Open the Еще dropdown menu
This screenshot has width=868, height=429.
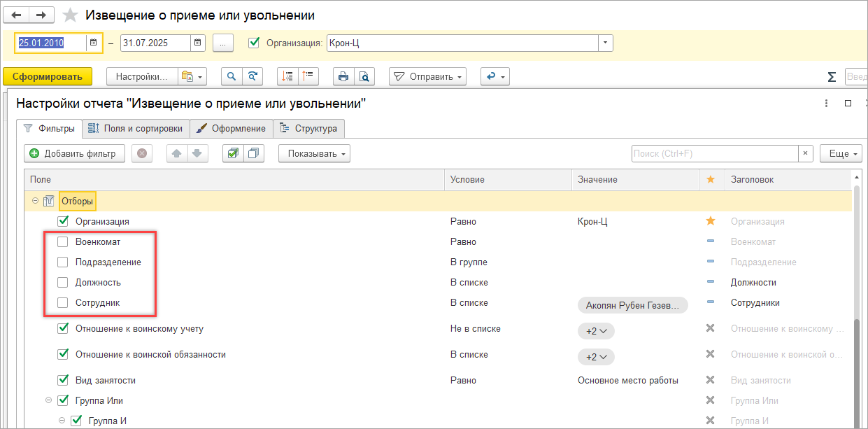pyautogui.click(x=842, y=153)
